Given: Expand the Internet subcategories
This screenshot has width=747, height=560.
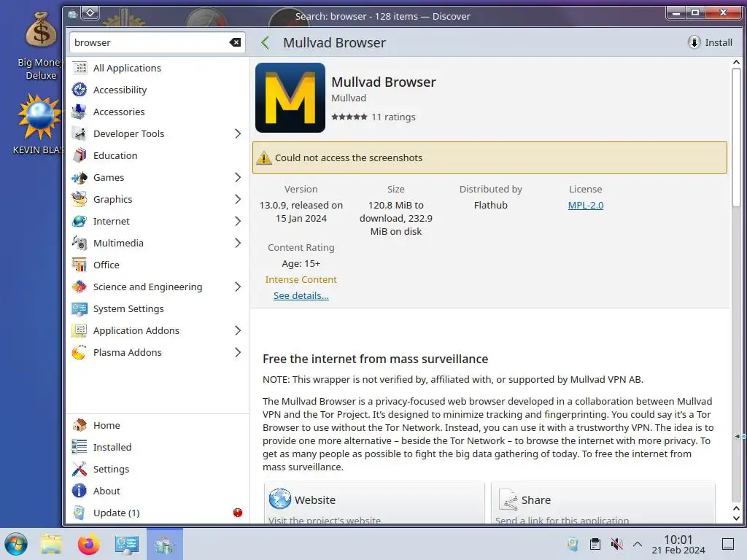Looking at the screenshot, I should (x=238, y=222).
